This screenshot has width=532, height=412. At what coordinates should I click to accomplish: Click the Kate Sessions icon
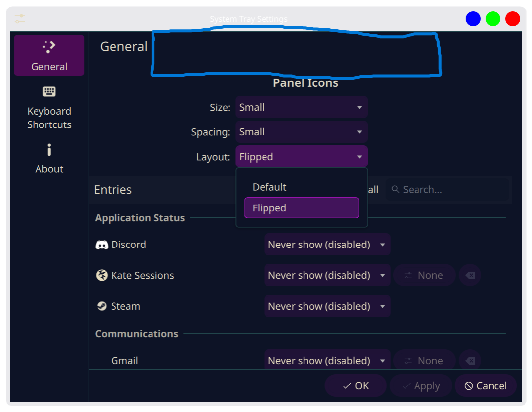pyautogui.click(x=102, y=275)
